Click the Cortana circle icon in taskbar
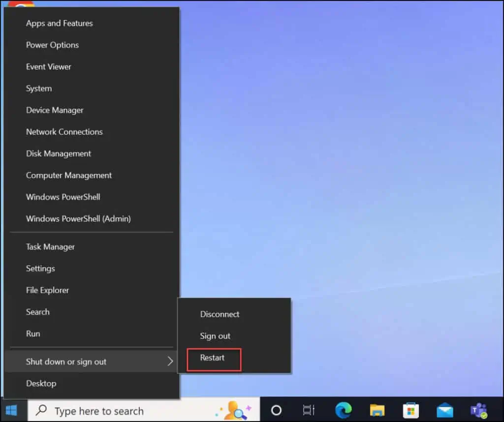Image resolution: width=504 pixels, height=422 pixels. point(276,410)
